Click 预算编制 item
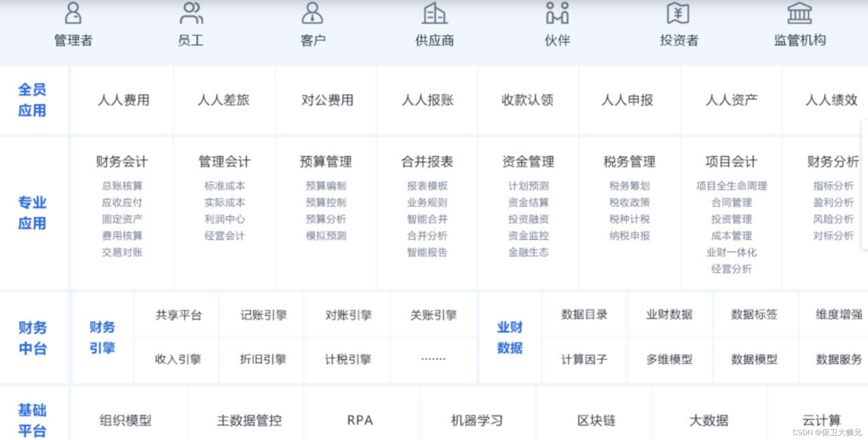 point(326,186)
